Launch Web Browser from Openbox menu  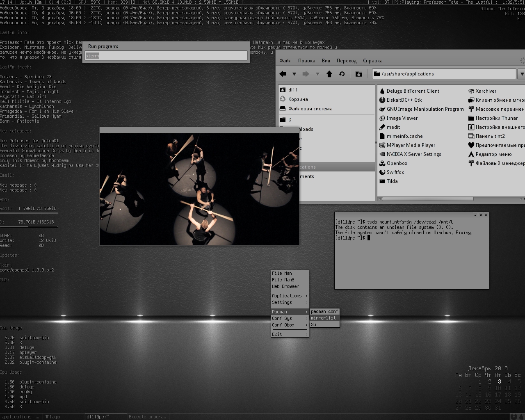290,286
